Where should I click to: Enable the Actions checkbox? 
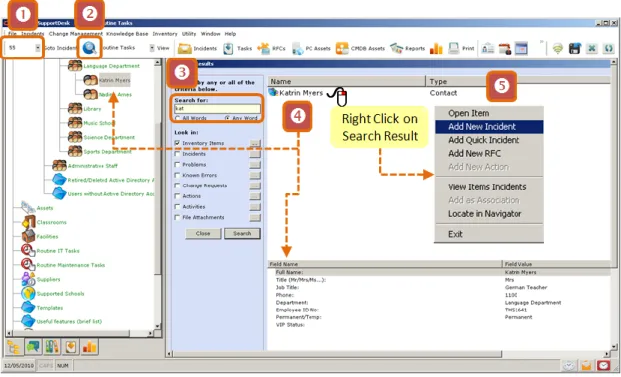pyautogui.click(x=177, y=196)
